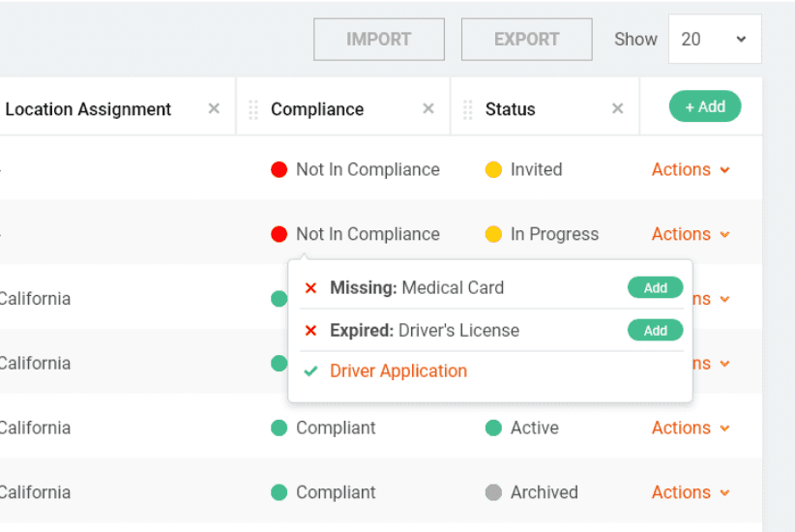Image resolution: width=795 pixels, height=532 pixels.
Task: Click the green checkmark beside Driver Application
Action: tap(310, 371)
